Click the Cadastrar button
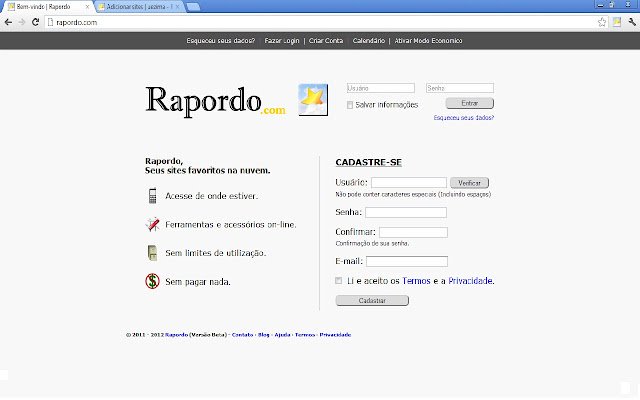This screenshot has width=640, height=400. click(x=372, y=300)
